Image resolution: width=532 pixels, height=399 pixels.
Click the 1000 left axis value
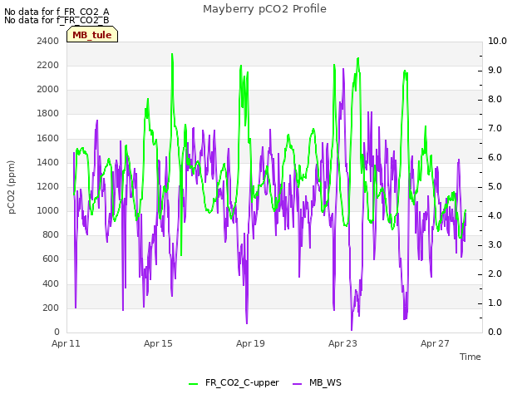48,210
